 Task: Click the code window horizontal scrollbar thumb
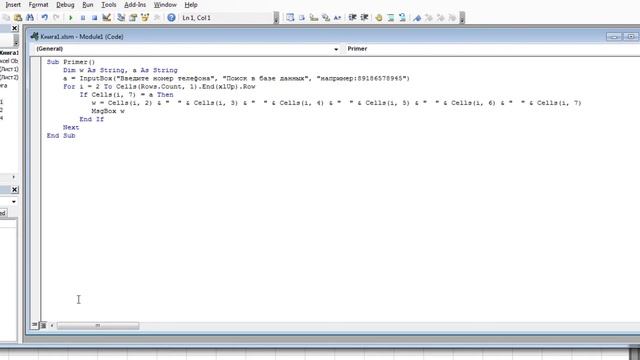[x=98, y=325]
